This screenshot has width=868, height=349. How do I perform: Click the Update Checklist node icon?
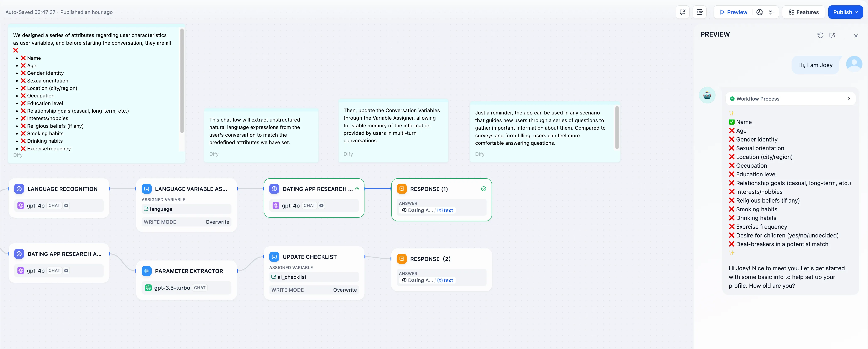(274, 257)
